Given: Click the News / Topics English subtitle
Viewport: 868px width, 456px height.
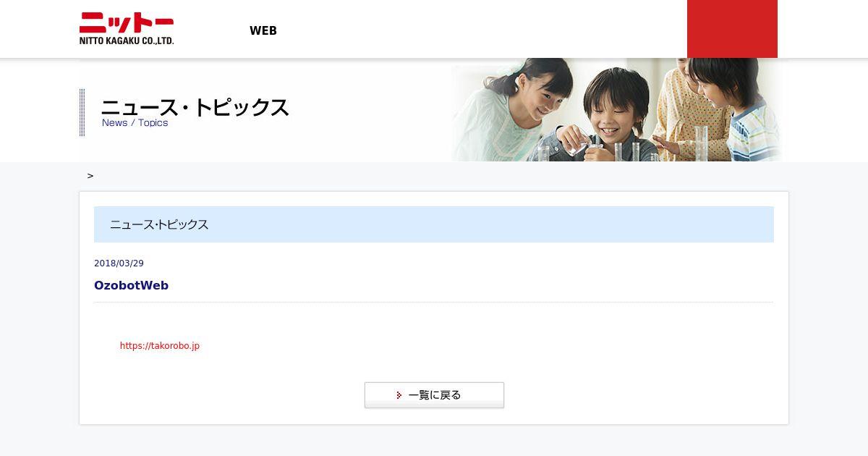Looking at the screenshot, I should [x=135, y=123].
